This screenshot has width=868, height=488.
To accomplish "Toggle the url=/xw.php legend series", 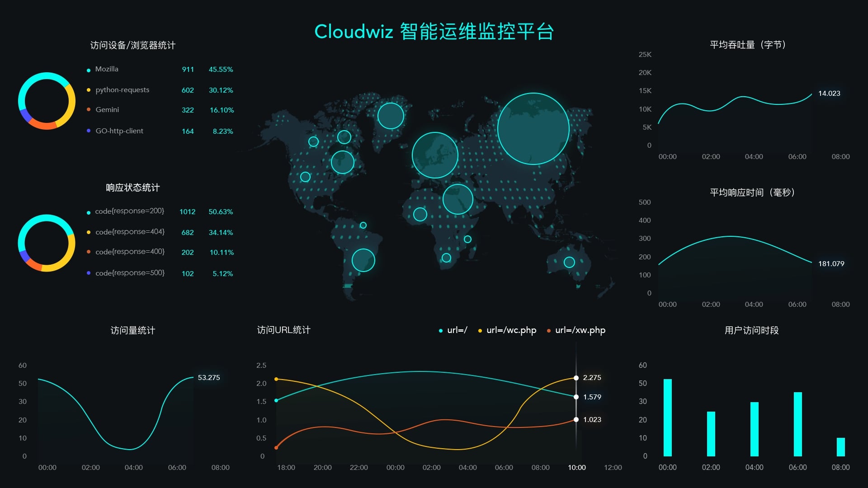I will (x=576, y=330).
